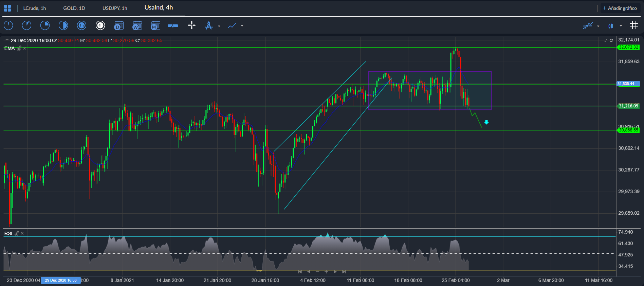The width and height of the screenshot is (644, 286).
Task: Click the 18 Feb 08:00 axis label
Action: click(408, 280)
